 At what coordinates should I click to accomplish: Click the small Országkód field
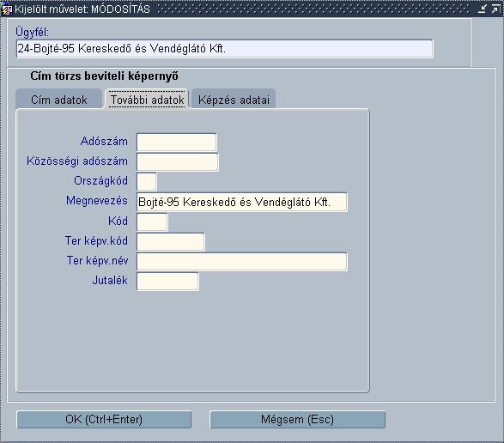point(147,182)
